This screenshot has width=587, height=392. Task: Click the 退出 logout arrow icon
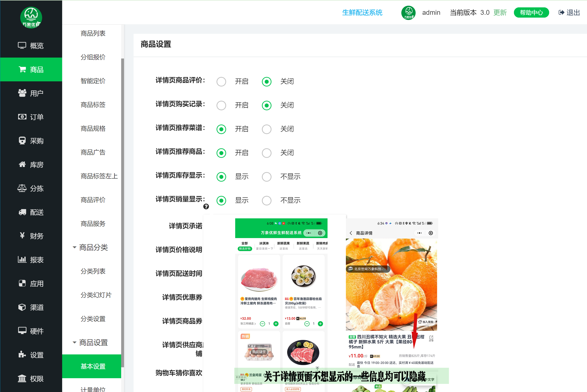pyautogui.click(x=561, y=13)
